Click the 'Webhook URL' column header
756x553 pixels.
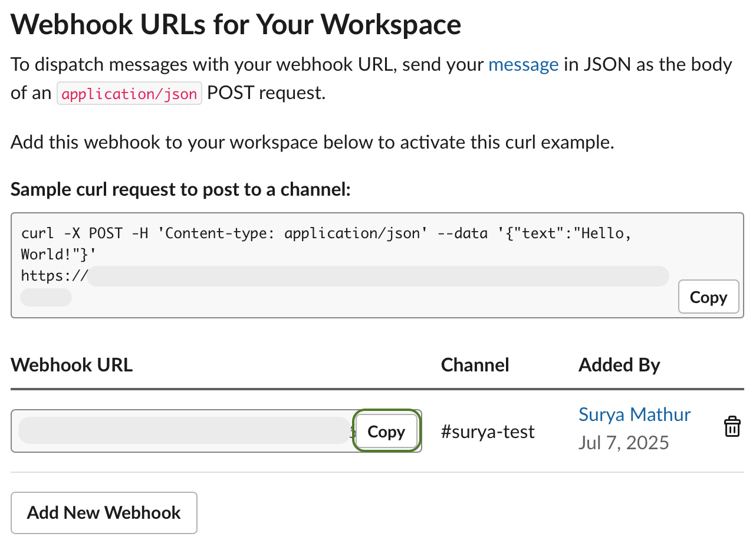72,365
